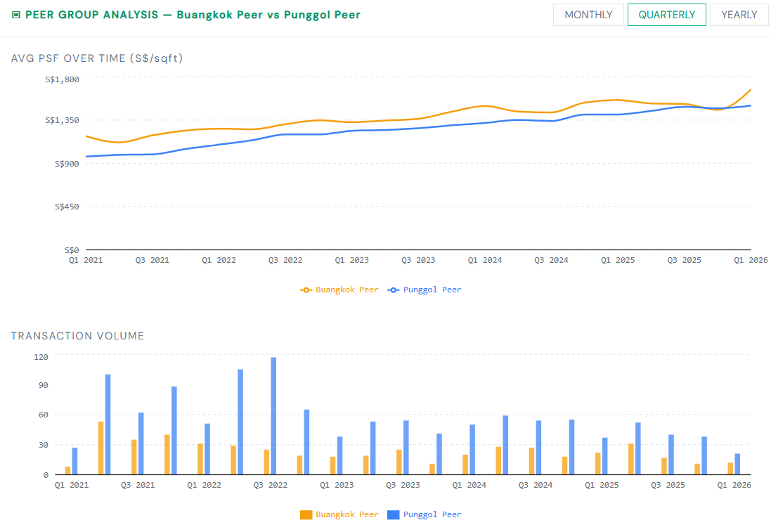Hide Buangkok Peer label in transaction volume legend

(x=346, y=514)
